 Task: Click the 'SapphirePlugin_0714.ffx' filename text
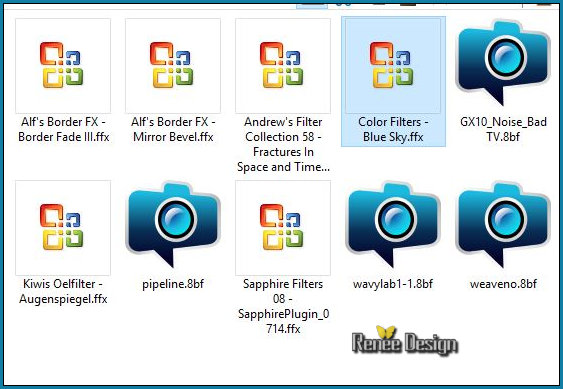283,321
